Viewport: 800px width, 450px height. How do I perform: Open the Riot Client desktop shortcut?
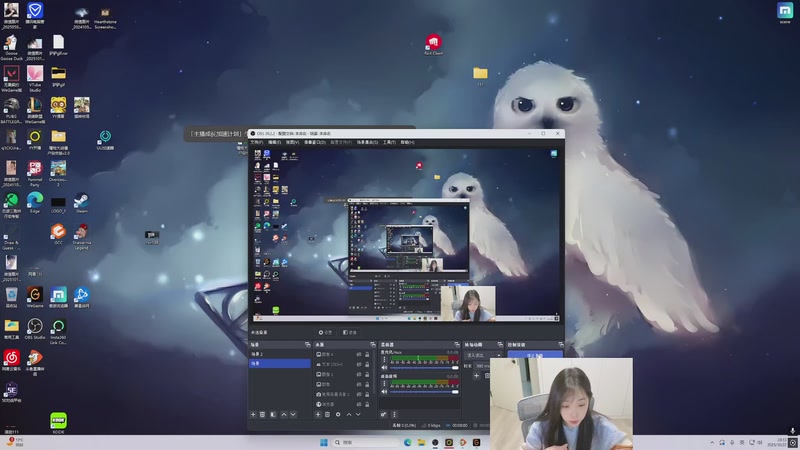coord(433,44)
